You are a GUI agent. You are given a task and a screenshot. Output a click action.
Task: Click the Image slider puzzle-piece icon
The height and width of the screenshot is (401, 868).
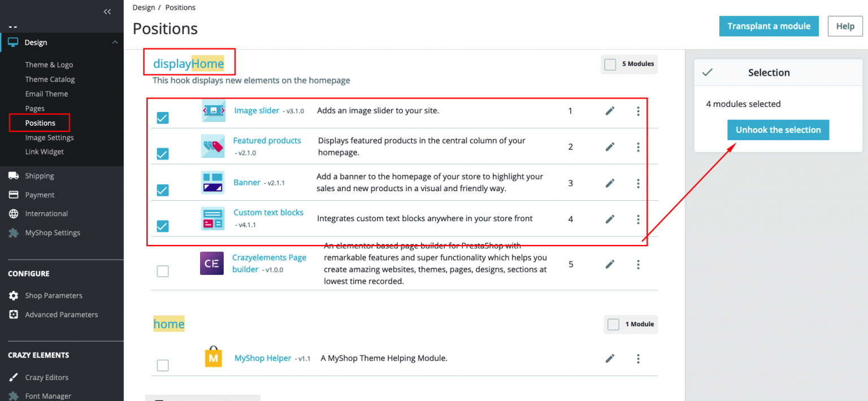point(213,111)
